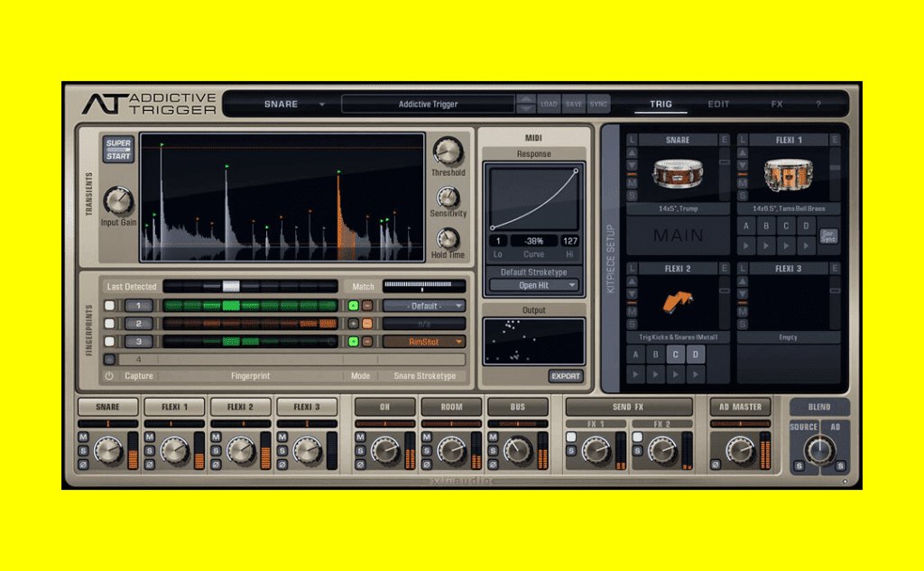Click the Blend Source/AD knob
This screenshot has width=924, height=571.
point(819,451)
